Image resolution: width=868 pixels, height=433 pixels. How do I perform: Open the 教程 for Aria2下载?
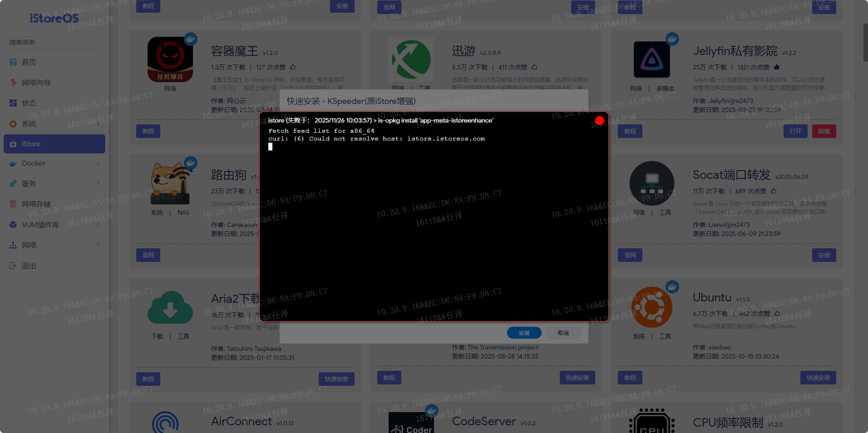(148, 379)
